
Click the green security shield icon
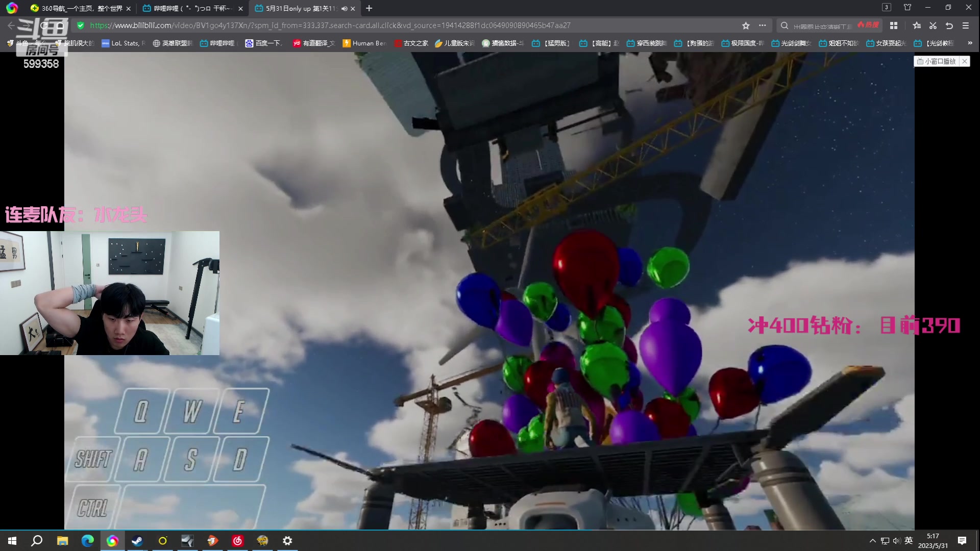(x=81, y=26)
